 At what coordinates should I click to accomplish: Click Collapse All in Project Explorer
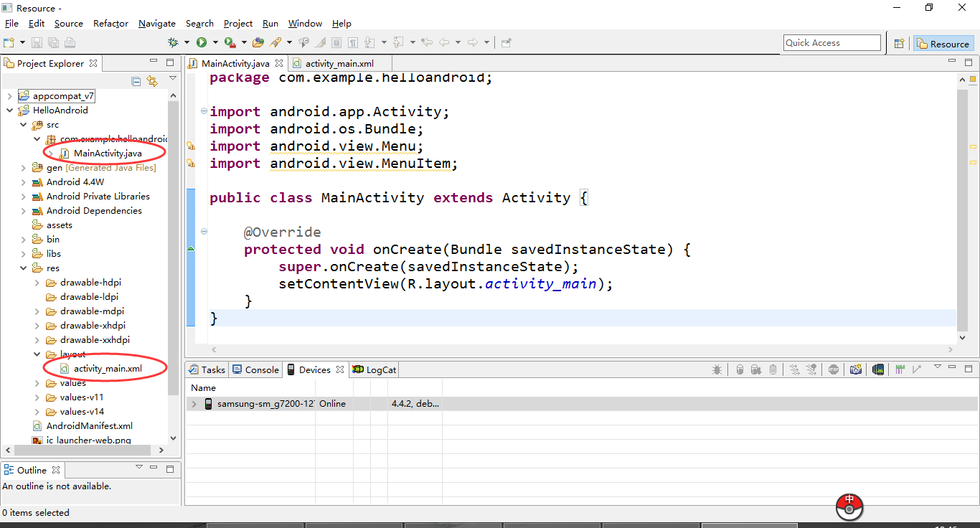pyautogui.click(x=136, y=81)
